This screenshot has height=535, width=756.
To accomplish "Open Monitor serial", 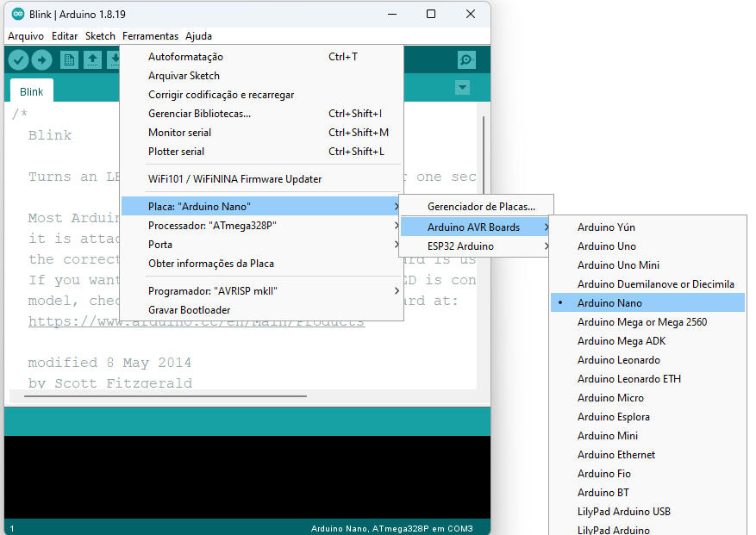I will pyautogui.click(x=262, y=133).
